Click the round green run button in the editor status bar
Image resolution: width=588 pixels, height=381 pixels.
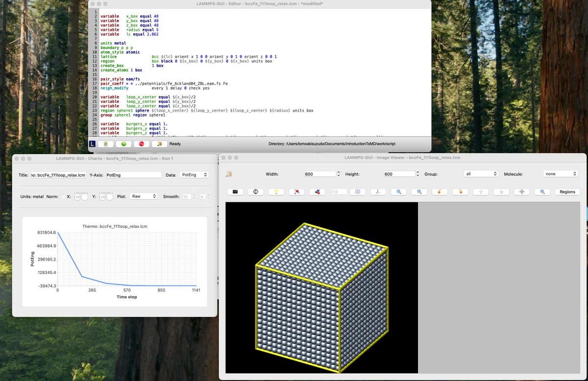(124, 144)
